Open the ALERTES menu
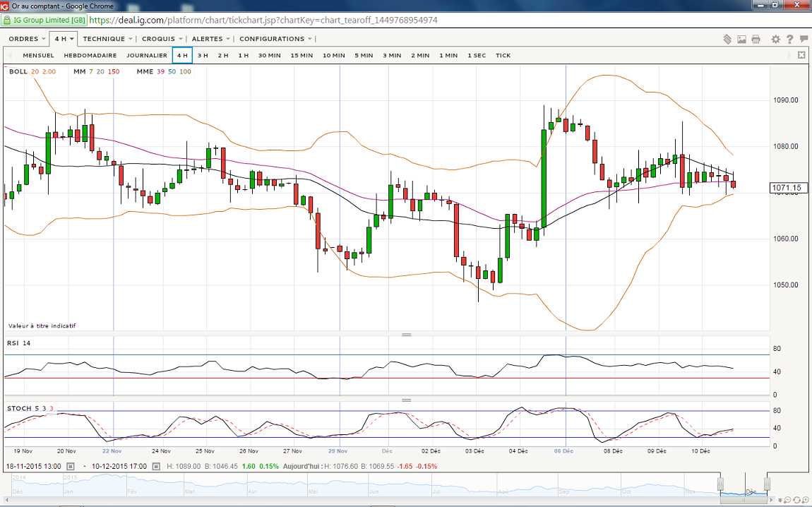 [x=211, y=39]
